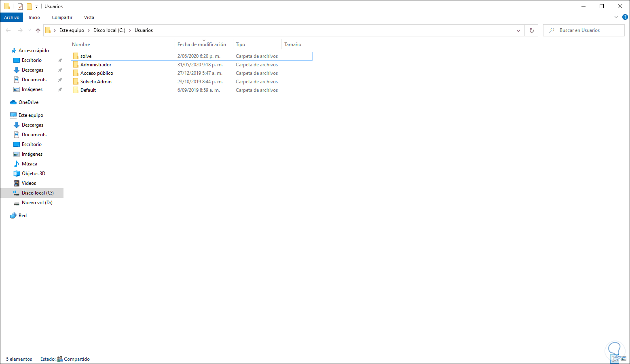Image resolution: width=630 pixels, height=364 pixels.
Task: Go back with the back arrow
Action: point(8,30)
